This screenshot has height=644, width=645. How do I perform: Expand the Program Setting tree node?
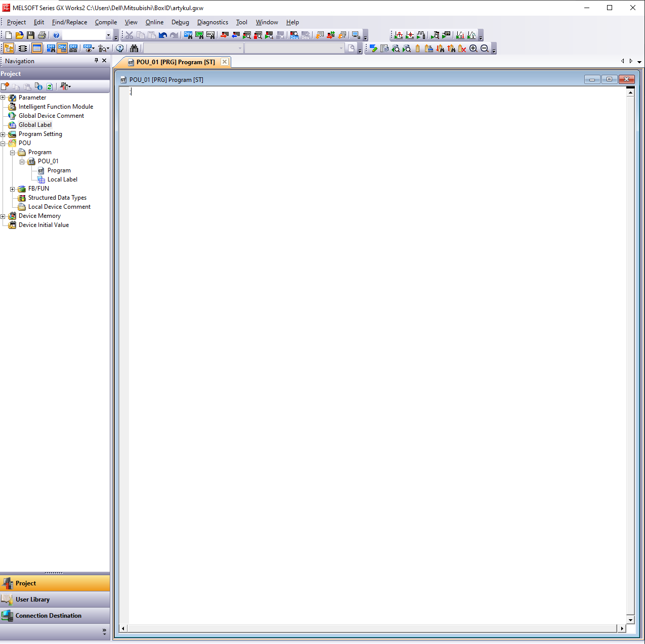(3, 134)
